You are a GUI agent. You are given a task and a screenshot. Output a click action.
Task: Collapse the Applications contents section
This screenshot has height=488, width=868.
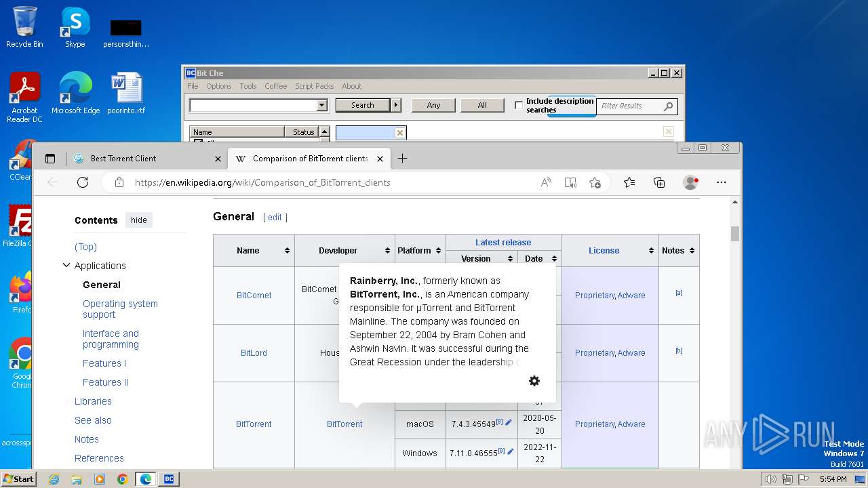click(66, 265)
